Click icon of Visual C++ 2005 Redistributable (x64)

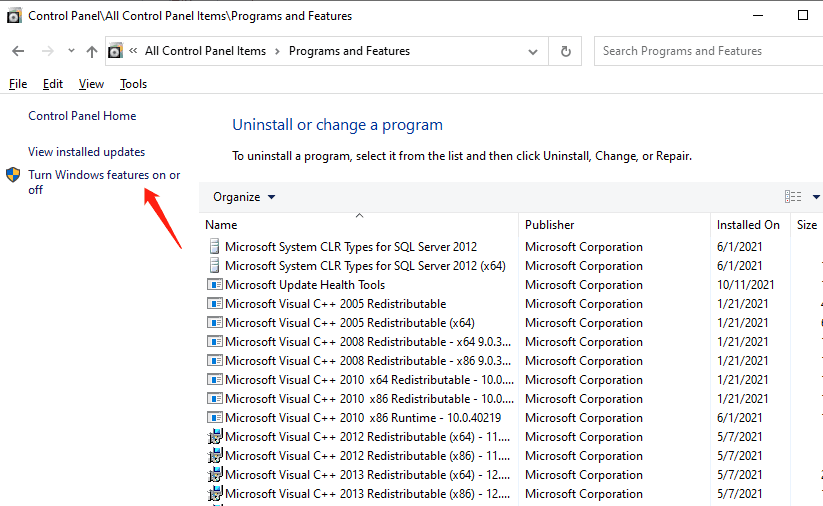click(x=215, y=322)
